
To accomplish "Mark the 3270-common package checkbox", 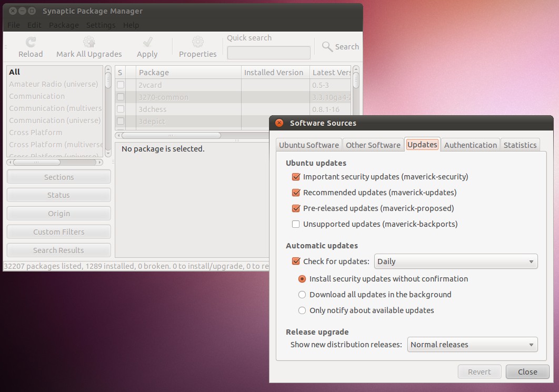I will tap(121, 97).
